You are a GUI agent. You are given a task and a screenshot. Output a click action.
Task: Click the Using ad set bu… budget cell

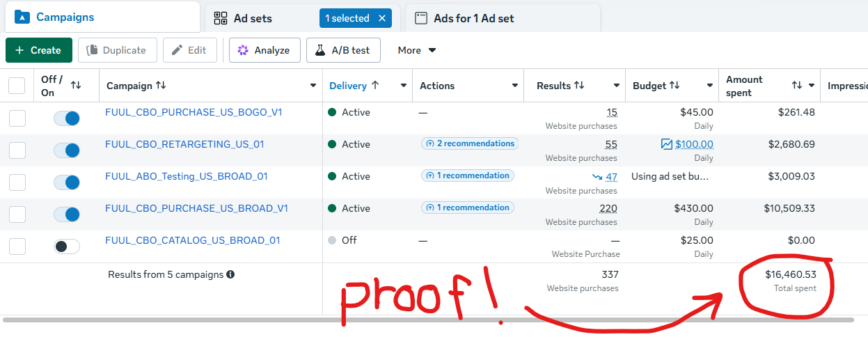click(670, 176)
